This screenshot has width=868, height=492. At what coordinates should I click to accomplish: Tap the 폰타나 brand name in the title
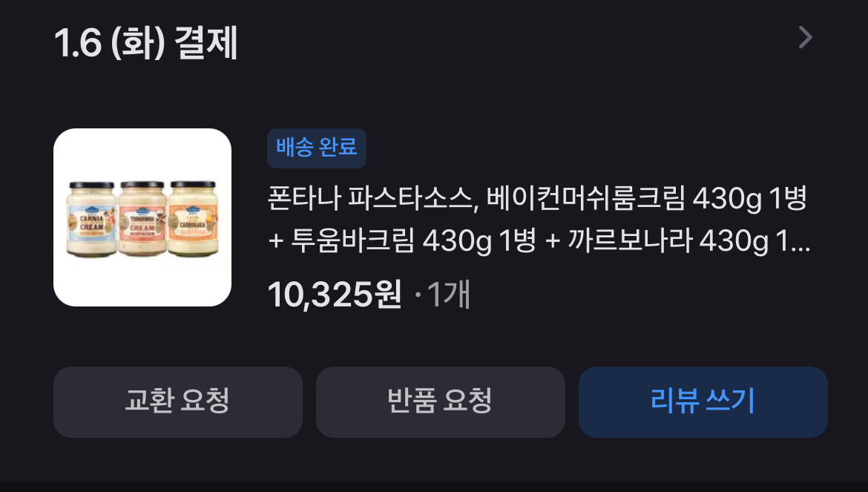(x=304, y=198)
